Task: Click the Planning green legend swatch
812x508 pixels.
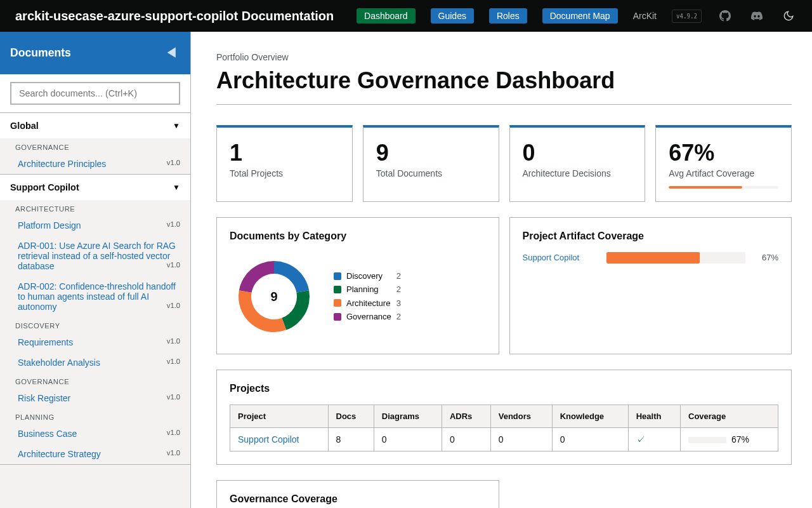Action: click(337, 290)
